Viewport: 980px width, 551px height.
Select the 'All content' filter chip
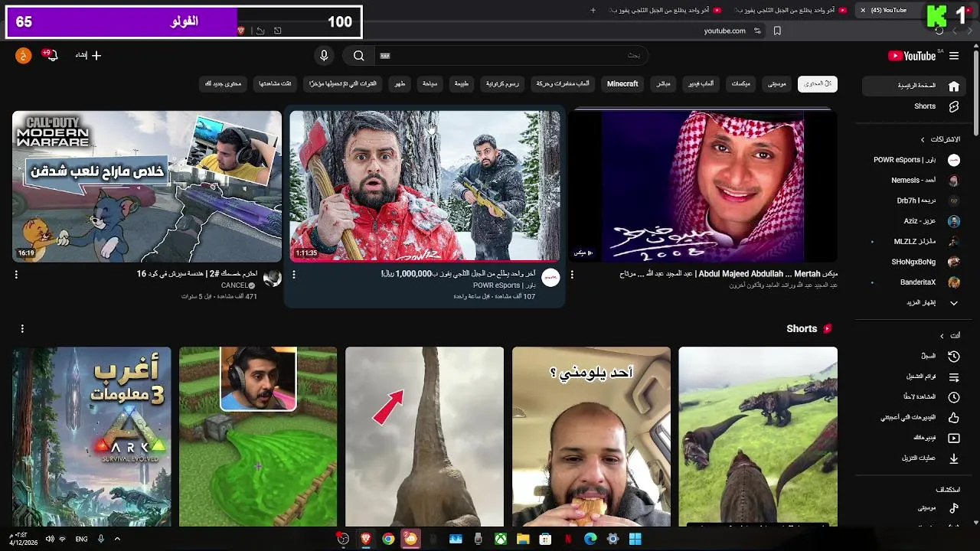tap(817, 83)
